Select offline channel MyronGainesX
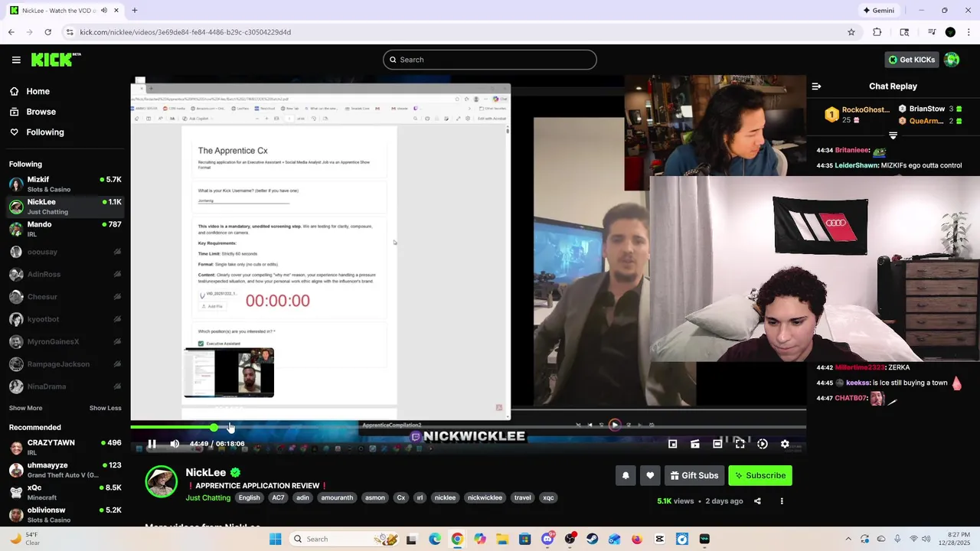Image resolution: width=980 pixels, height=551 pixels. 64,341
